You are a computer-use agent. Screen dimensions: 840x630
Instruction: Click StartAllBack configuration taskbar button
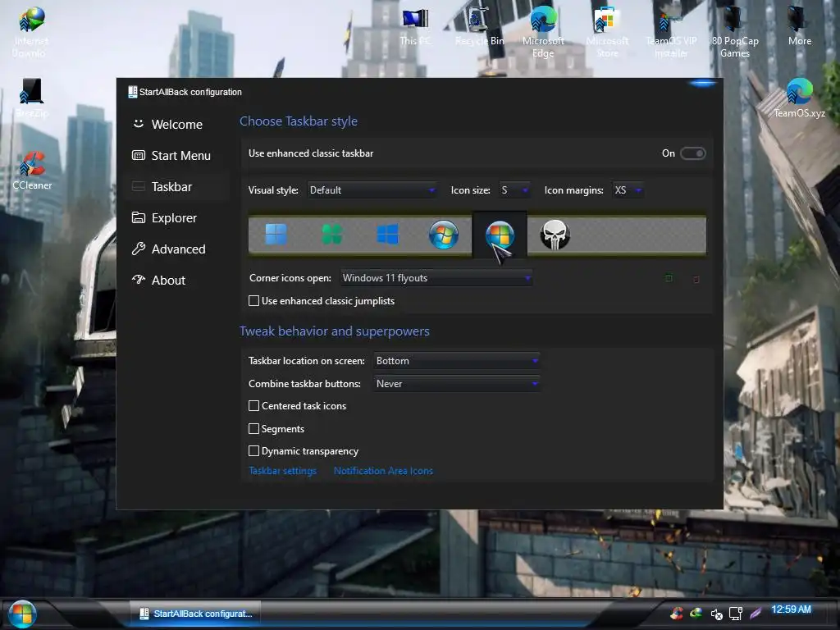[x=195, y=614]
